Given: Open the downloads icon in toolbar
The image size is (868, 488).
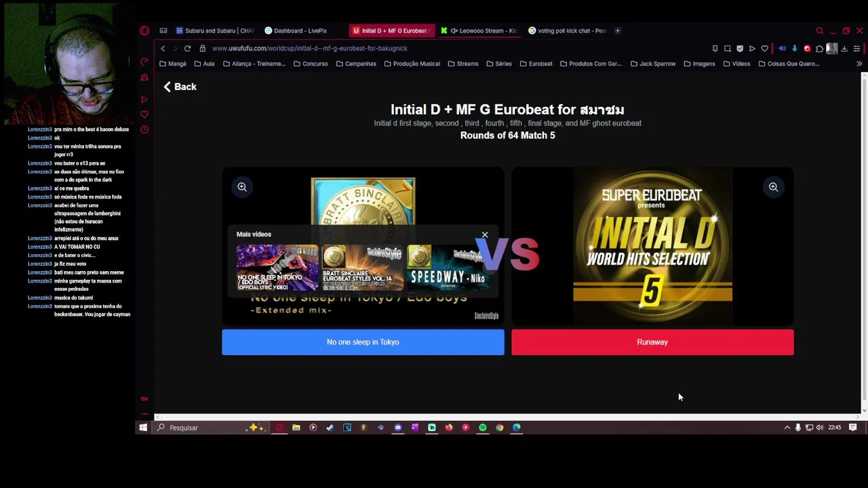Looking at the screenshot, I should (844, 48).
